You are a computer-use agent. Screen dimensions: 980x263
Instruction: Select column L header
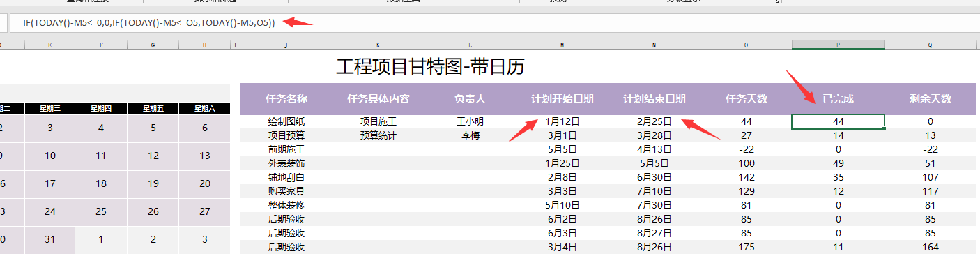click(x=470, y=45)
